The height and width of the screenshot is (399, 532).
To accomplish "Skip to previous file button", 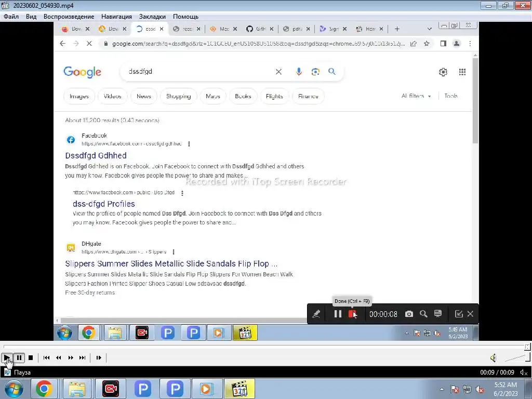I will (x=46, y=357).
